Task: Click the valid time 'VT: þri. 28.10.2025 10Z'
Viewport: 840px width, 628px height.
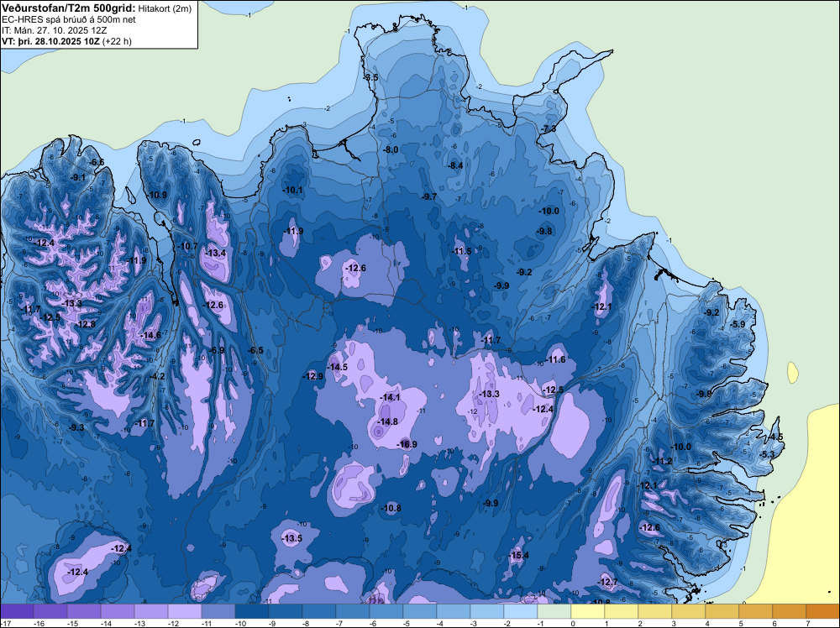Action: tap(51, 41)
